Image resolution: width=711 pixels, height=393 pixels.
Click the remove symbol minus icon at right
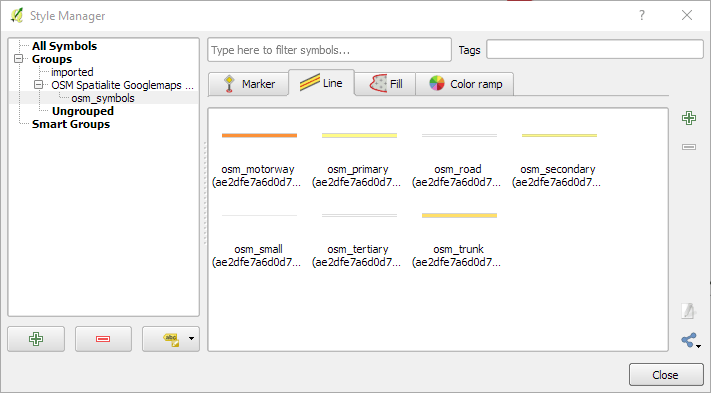(689, 147)
